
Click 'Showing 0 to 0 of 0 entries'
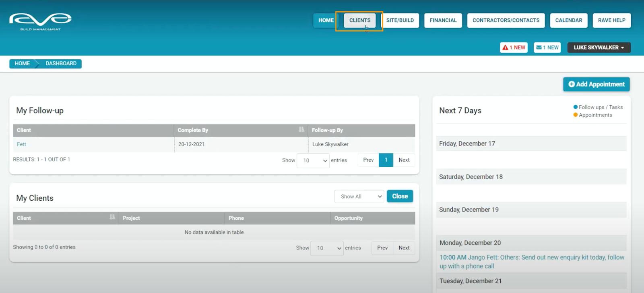(44, 247)
